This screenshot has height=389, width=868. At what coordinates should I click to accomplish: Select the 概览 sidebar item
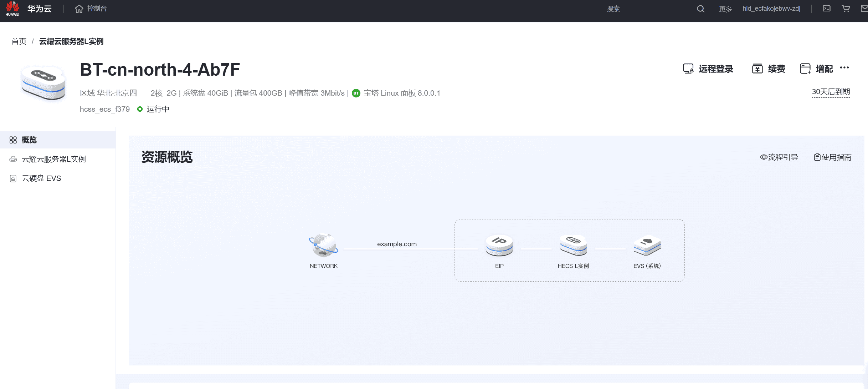coord(29,140)
